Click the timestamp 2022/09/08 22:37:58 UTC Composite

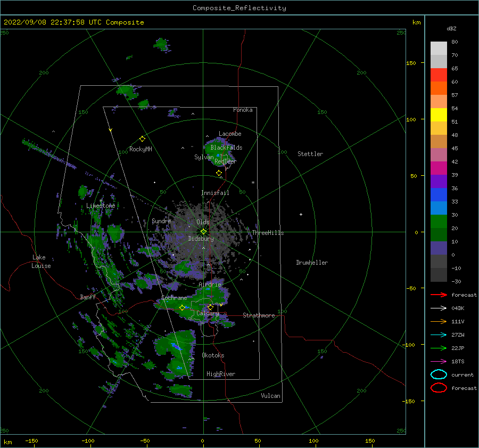tap(73, 22)
